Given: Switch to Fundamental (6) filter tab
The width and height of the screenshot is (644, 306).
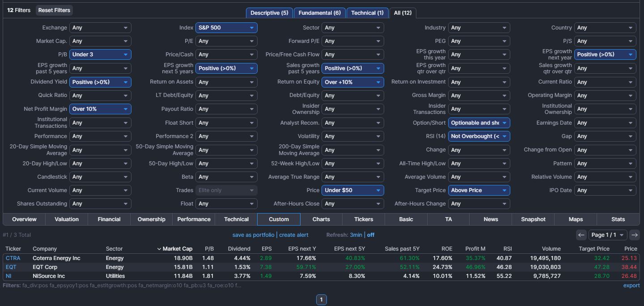Looking at the screenshot, I should [x=320, y=13].
